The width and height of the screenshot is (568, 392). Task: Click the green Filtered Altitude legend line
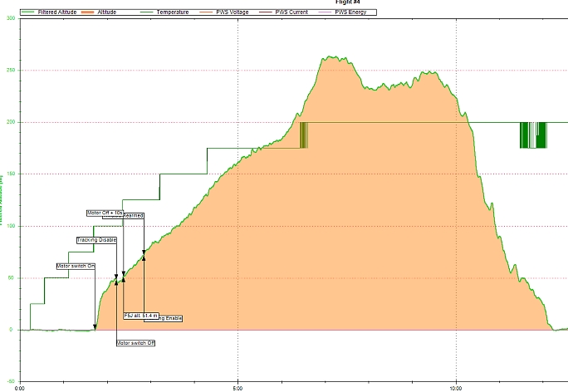tap(27, 12)
